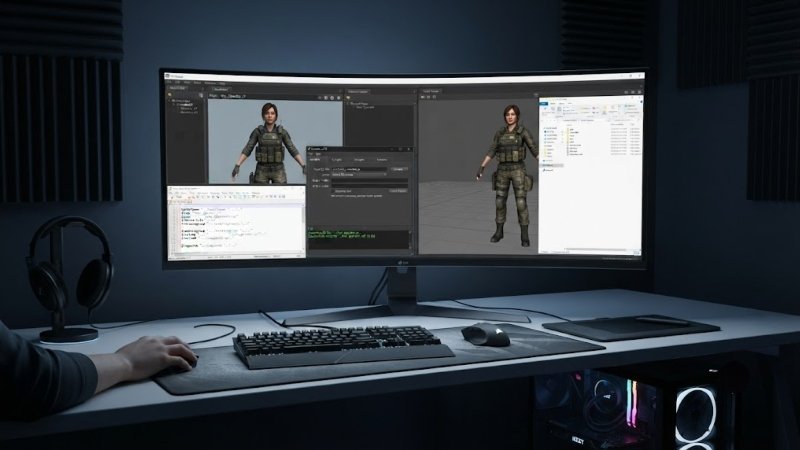Screen dimensions: 800x450
Task: Click the 3D viewport with the grid floor
Action: (x=478, y=175)
